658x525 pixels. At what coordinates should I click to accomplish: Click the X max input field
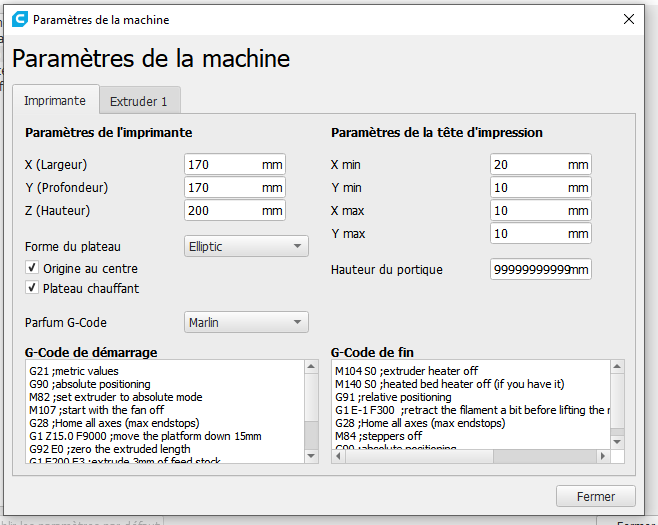pos(528,210)
